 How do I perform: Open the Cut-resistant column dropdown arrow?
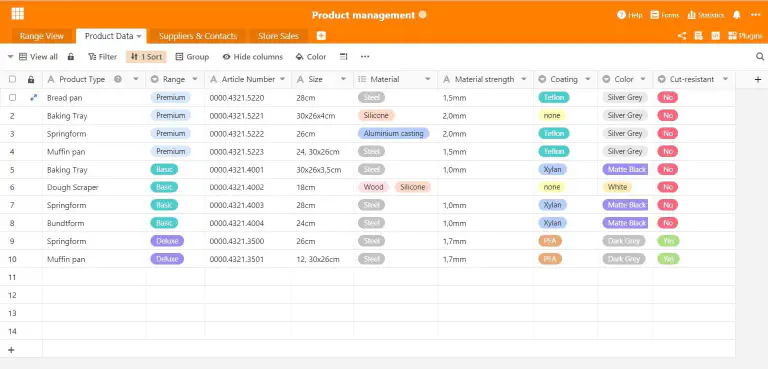tap(725, 79)
